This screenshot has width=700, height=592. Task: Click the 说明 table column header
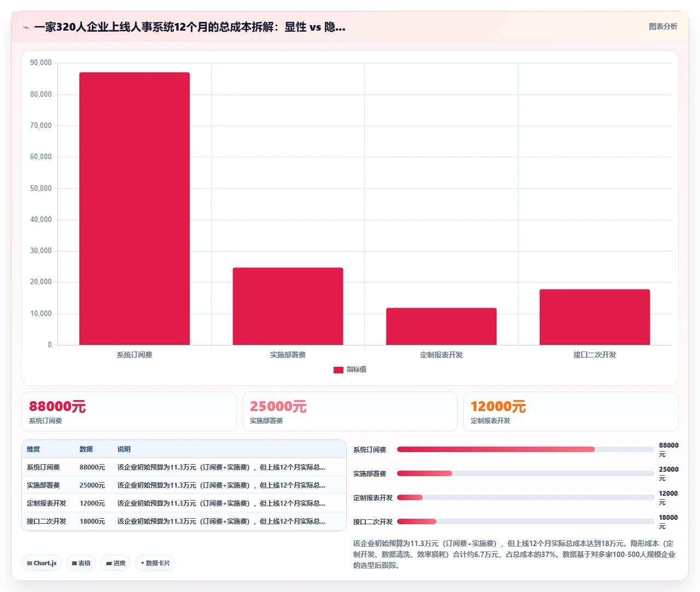pyautogui.click(x=124, y=449)
